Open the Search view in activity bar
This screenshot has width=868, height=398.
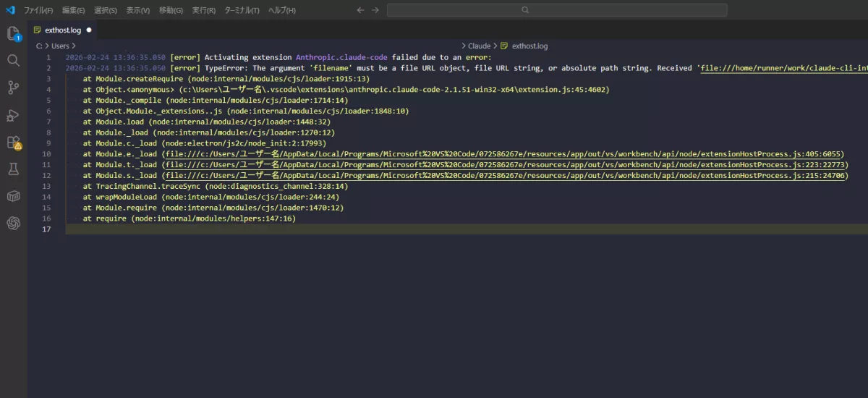point(13,60)
